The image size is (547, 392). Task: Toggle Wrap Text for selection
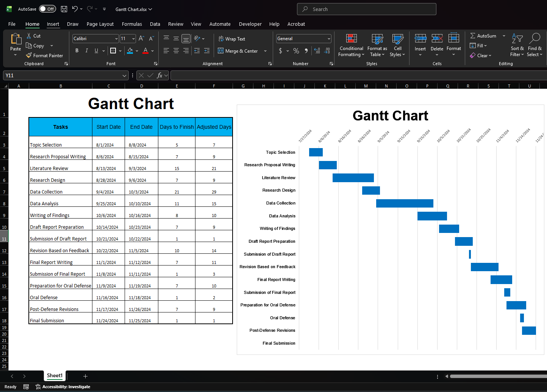[x=231, y=39]
